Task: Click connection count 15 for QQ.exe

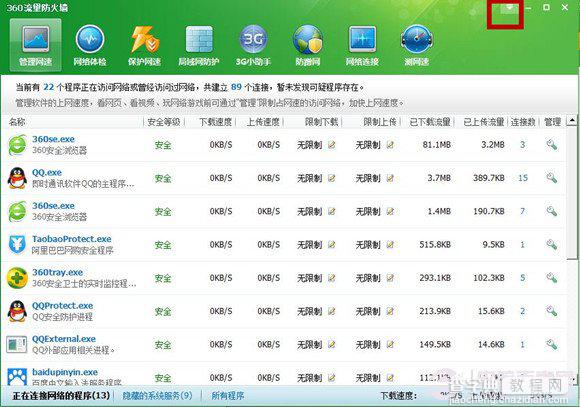Action: (523, 178)
